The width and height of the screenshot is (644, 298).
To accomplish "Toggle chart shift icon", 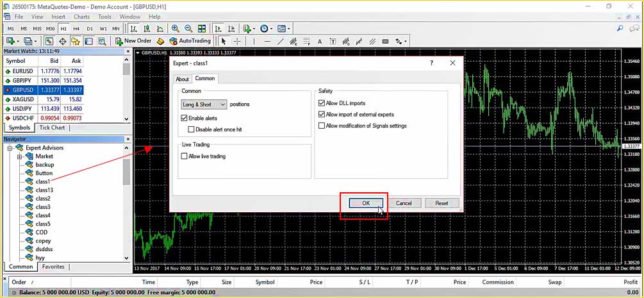I will [231, 29].
